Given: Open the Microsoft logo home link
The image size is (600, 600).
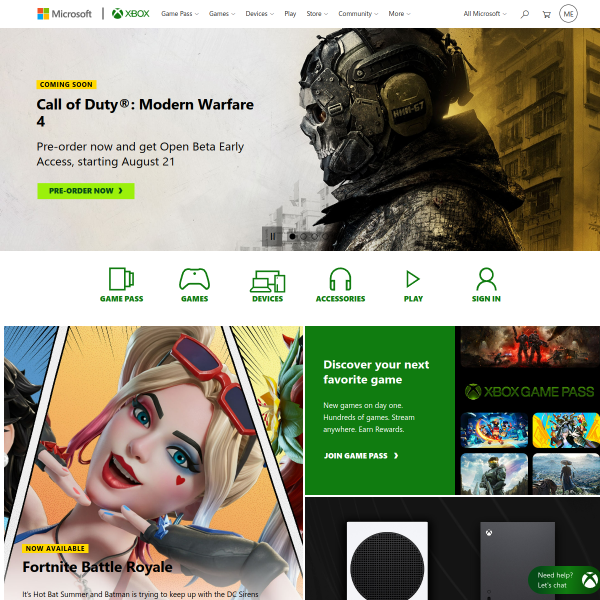Looking at the screenshot, I should point(64,14).
